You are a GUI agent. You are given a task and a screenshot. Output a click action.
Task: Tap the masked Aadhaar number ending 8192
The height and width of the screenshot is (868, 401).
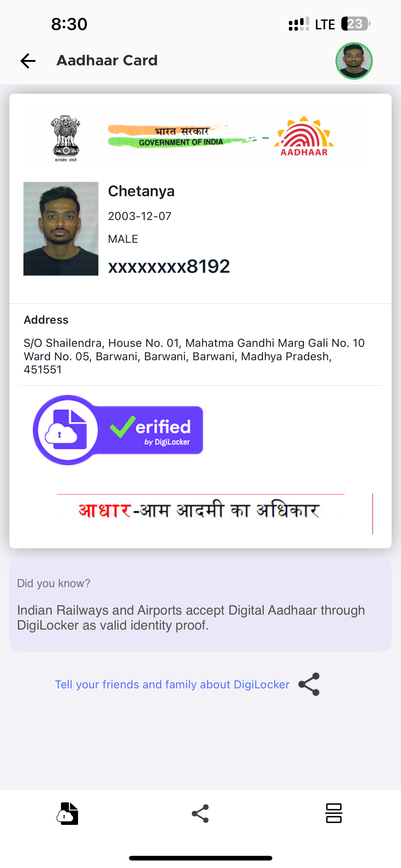pyautogui.click(x=169, y=266)
